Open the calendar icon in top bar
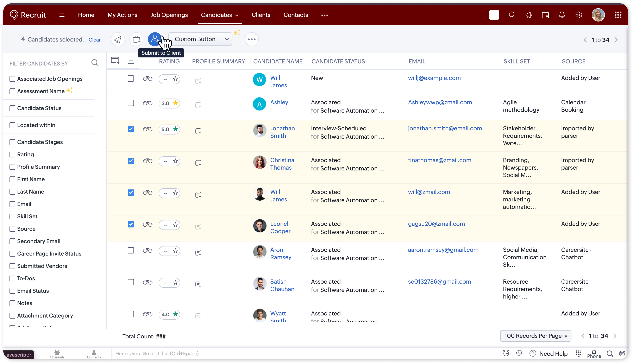The width and height of the screenshot is (633, 364). tap(545, 15)
